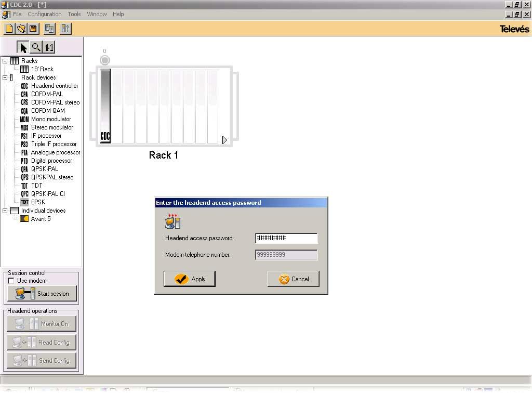
Task: Collapse the Racks tree node
Action: pos(5,61)
